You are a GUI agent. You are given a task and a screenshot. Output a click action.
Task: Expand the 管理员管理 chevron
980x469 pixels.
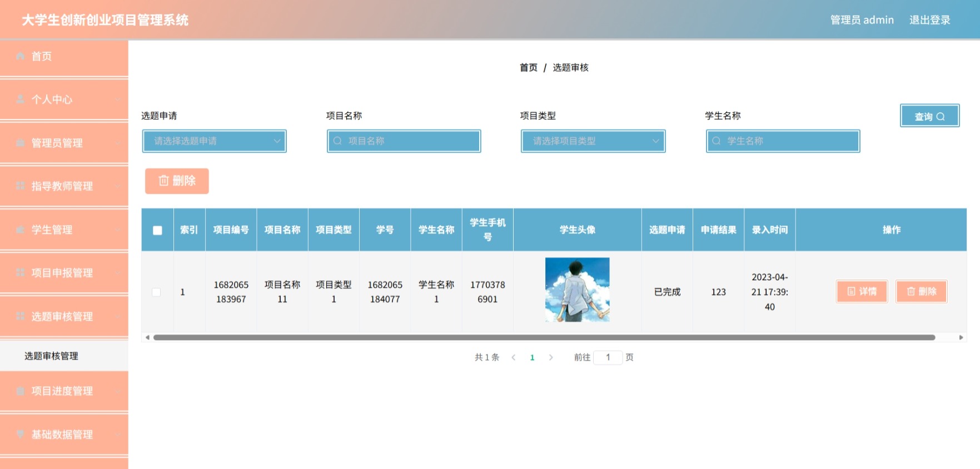118,143
